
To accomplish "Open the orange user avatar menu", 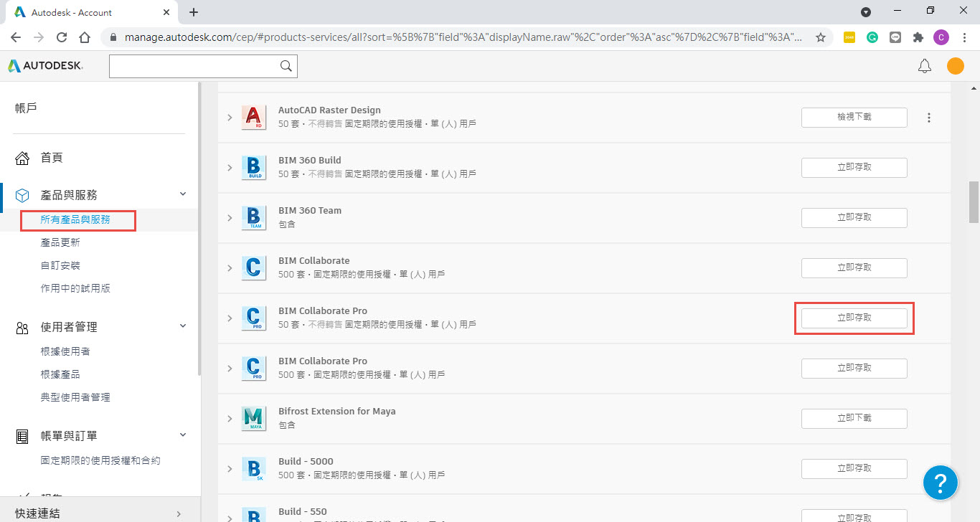I will (956, 66).
